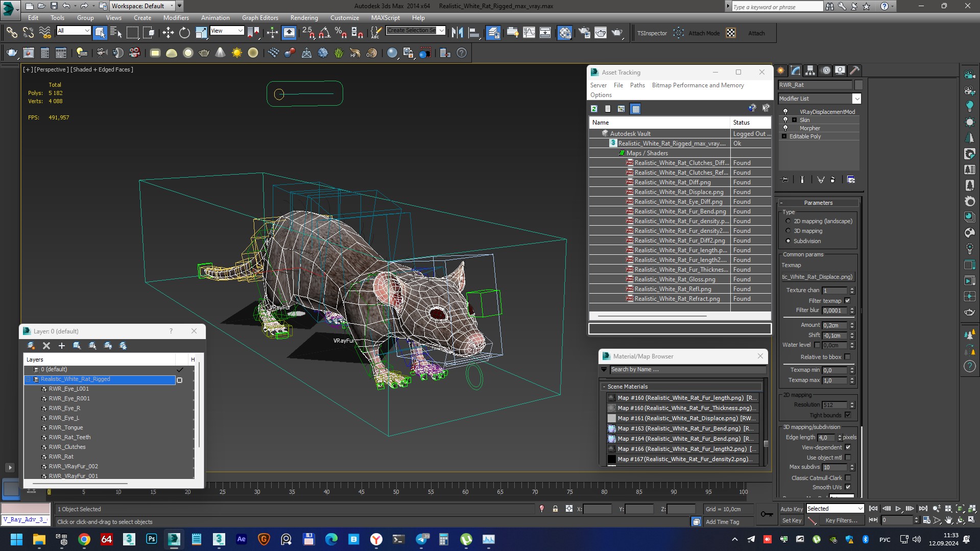The height and width of the screenshot is (551, 980).
Task: Select 3D mapping radio button
Action: coord(788,231)
